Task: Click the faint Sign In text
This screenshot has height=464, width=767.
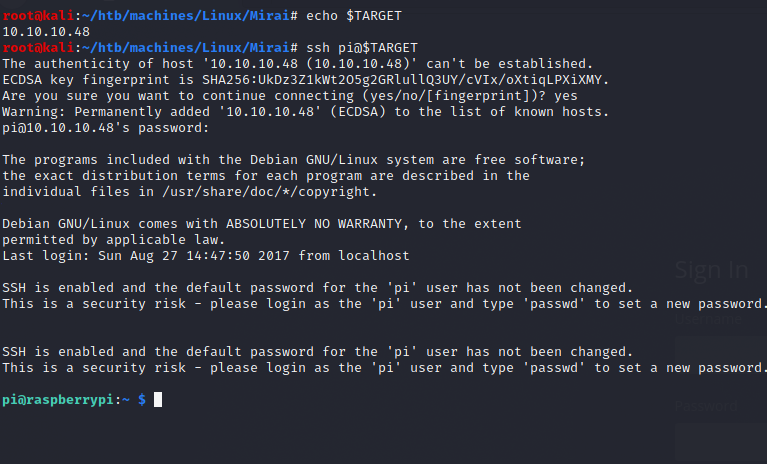Action: (x=711, y=269)
